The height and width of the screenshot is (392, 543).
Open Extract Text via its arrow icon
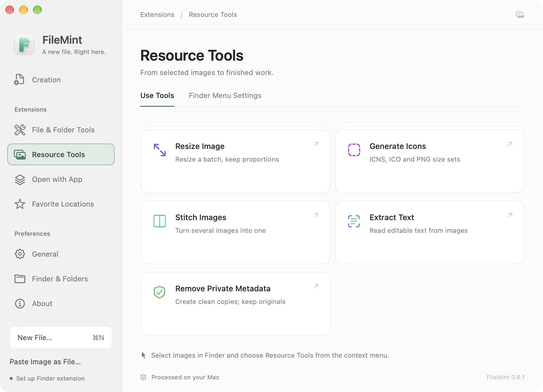[510, 215]
